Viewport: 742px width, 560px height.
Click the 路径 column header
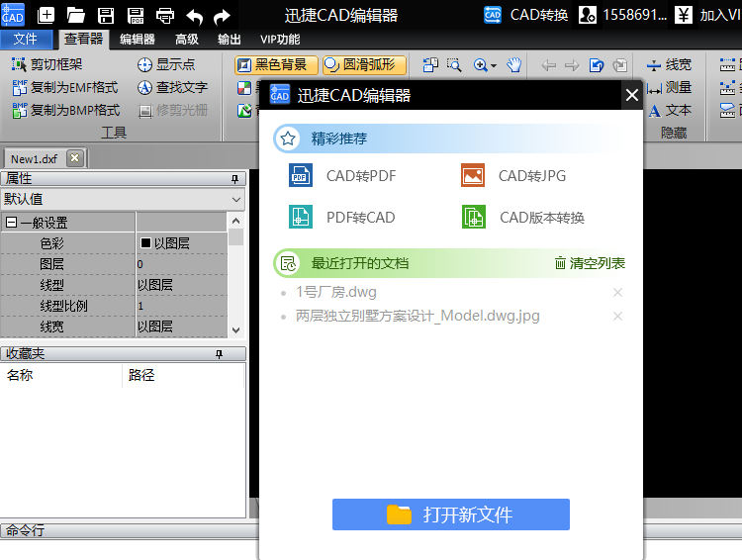pyautogui.click(x=183, y=375)
